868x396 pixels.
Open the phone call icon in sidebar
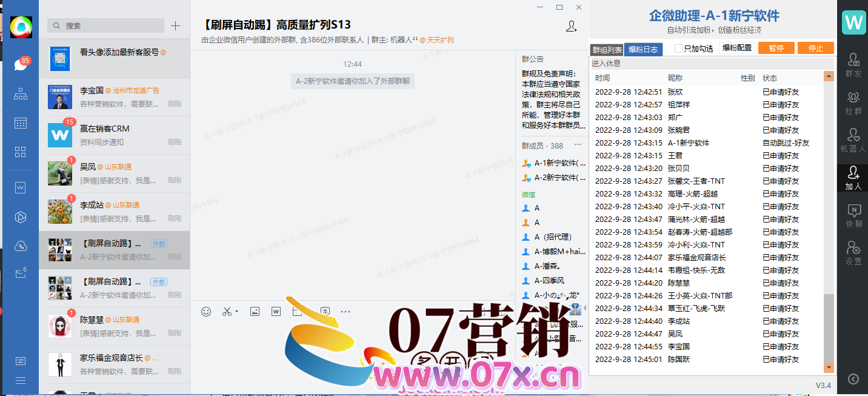(x=21, y=246)
